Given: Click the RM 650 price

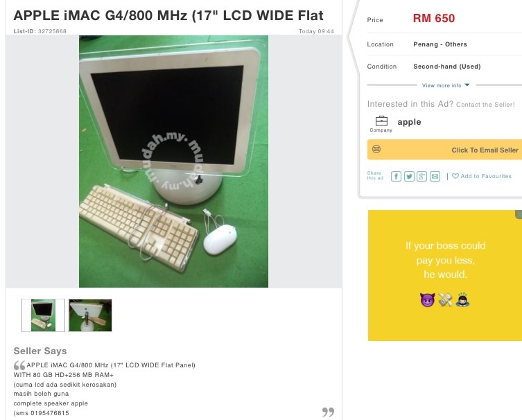Looking at the screenshot, I should pos(434,18).
